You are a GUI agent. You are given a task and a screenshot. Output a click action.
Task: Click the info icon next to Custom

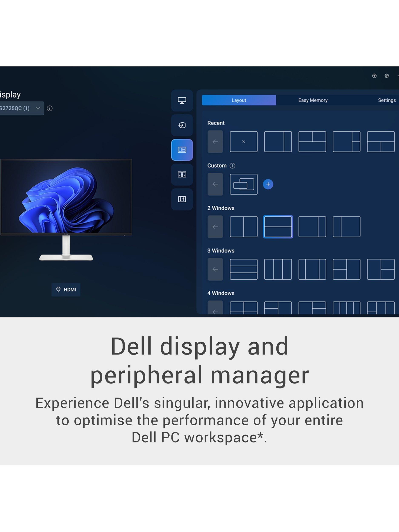pos(232,166)
